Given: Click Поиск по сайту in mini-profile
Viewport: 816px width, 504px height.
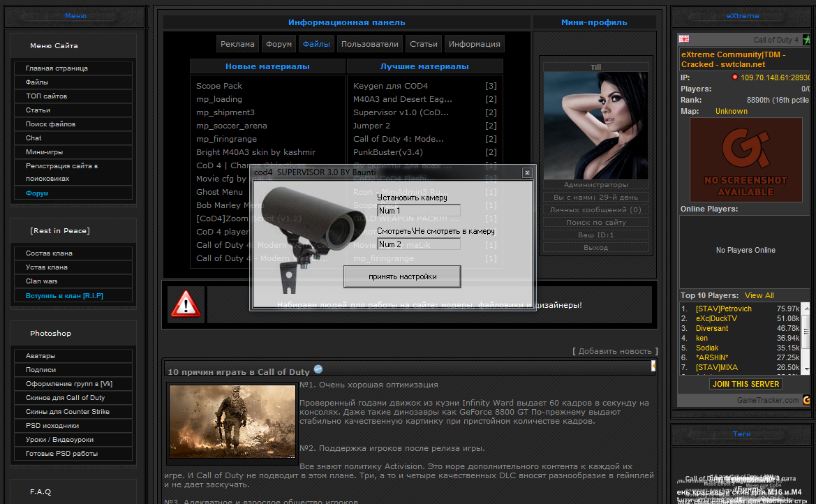Looking at the screenshot, I should (x=595, y=222).
